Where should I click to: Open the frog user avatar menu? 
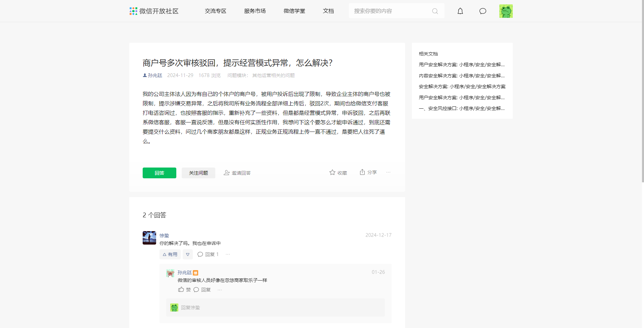pos(506,11)
